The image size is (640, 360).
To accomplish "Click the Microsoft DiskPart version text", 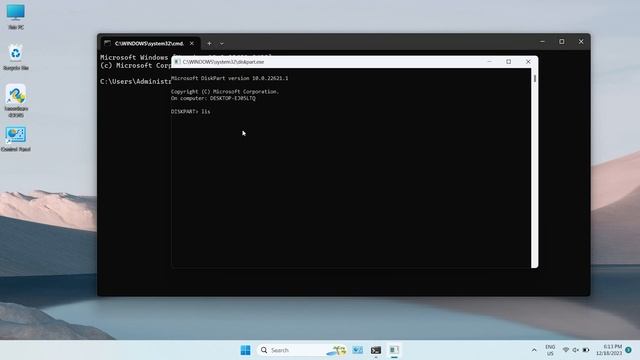I will coord(229,78).
